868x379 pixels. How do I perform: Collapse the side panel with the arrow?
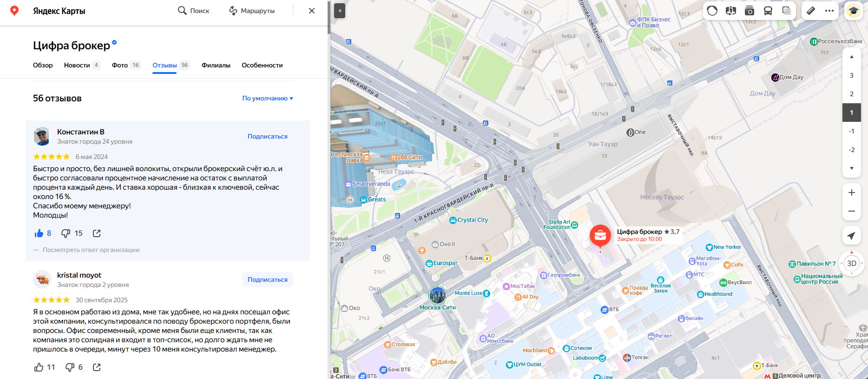point(340,11)
